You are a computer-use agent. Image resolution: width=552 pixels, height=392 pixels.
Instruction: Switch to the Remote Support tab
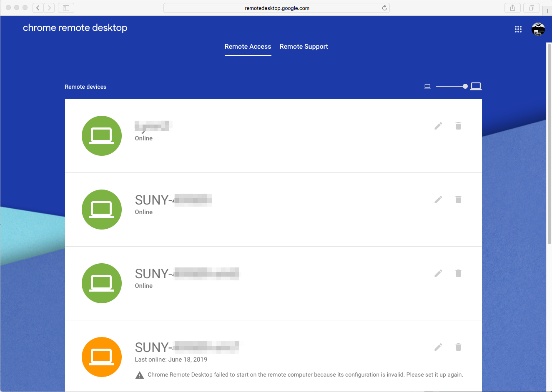coord(304,47)
